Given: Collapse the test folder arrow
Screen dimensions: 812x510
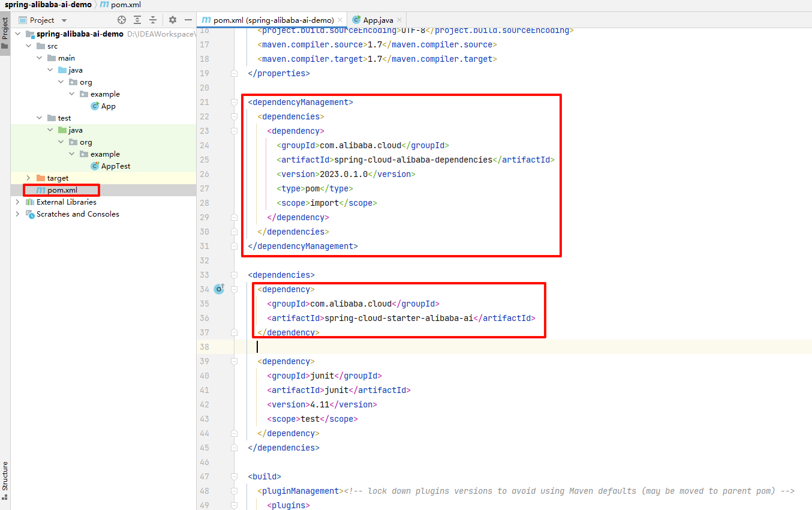Looking at the screenshot, I should pyautogui.click(x=40, y=118).
